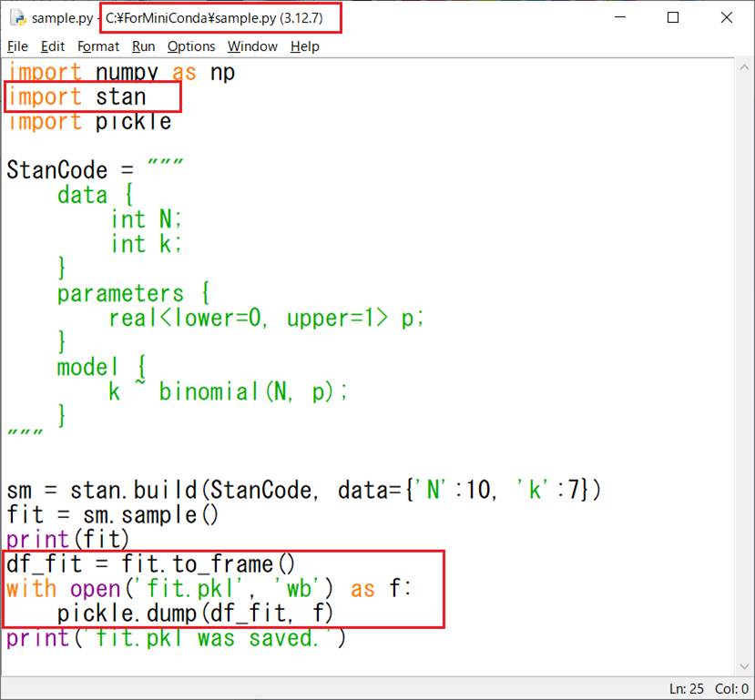Open the Options menu
Image resolution: width=755 pixels, height=700 pixels.
point(191,46)
